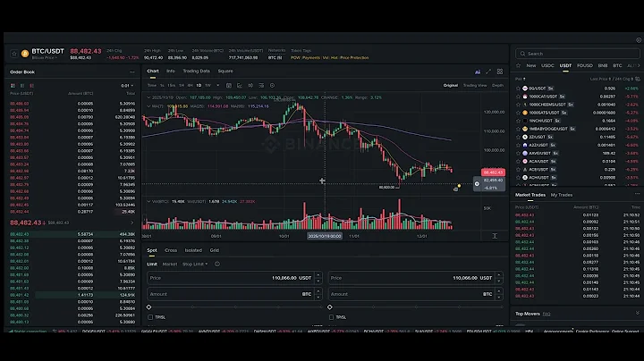Image resolution: width=644 pixels, height=361 pixels.
Task: Switch to the Cross margin tab
Action: click(171, 250)
